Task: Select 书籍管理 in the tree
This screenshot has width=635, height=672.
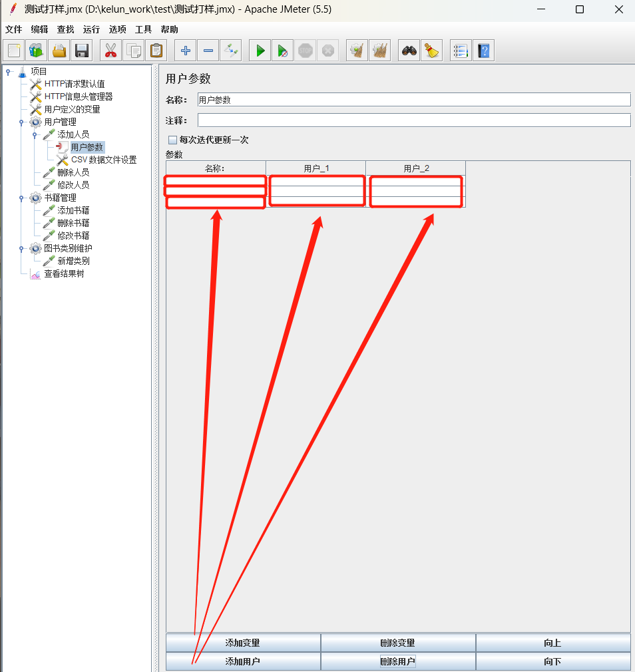Action: pos(60,198)
